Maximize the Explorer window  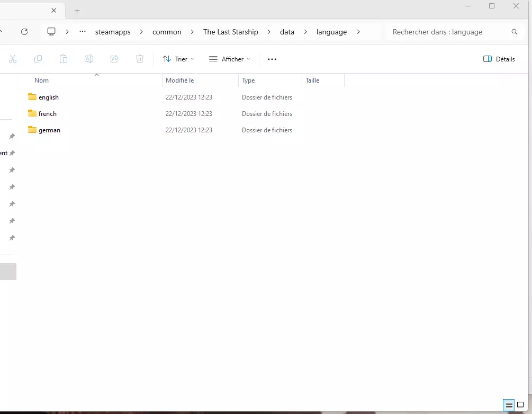click(492, 6)
